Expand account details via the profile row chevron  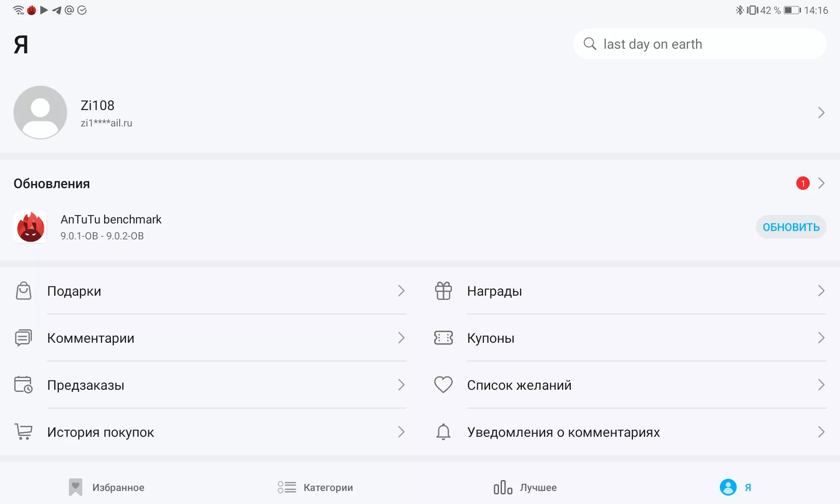tap(821, 113)
